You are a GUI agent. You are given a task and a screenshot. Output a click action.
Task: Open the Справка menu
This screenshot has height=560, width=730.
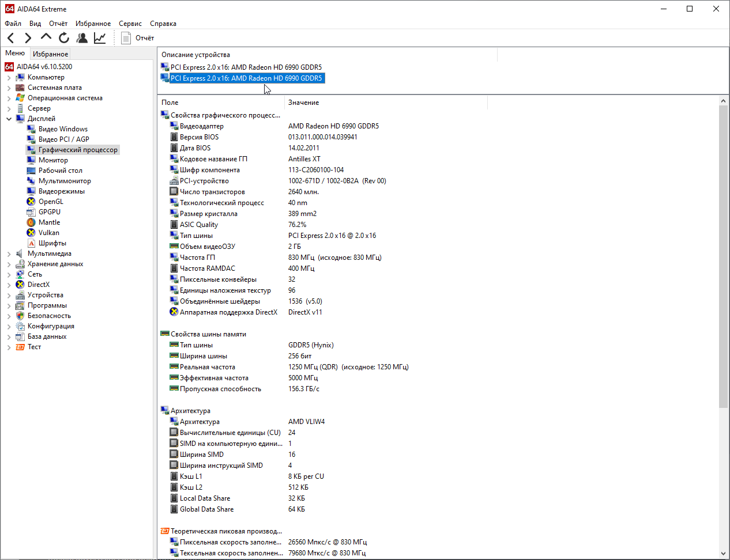[163, 24]
